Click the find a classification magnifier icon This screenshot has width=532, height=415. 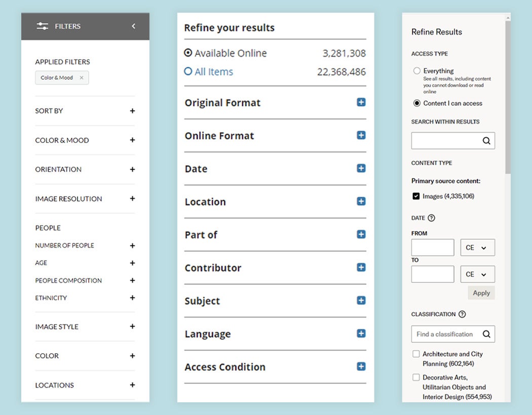pos(486,334)
